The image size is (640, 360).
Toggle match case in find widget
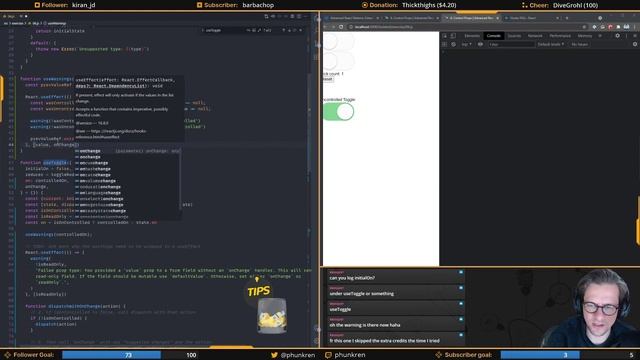(248, 30)
